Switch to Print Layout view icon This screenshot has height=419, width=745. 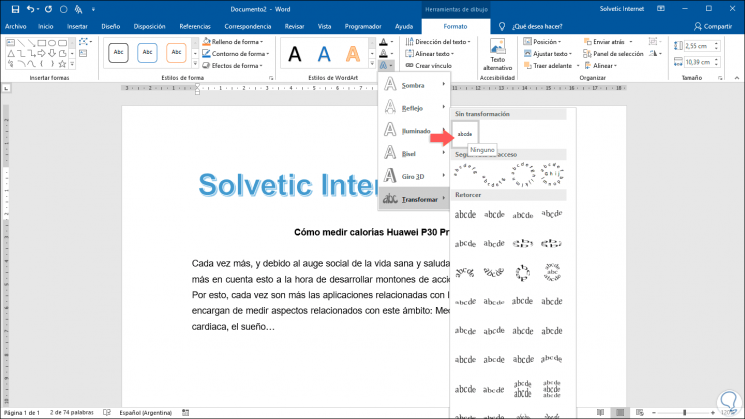[620, 413]
